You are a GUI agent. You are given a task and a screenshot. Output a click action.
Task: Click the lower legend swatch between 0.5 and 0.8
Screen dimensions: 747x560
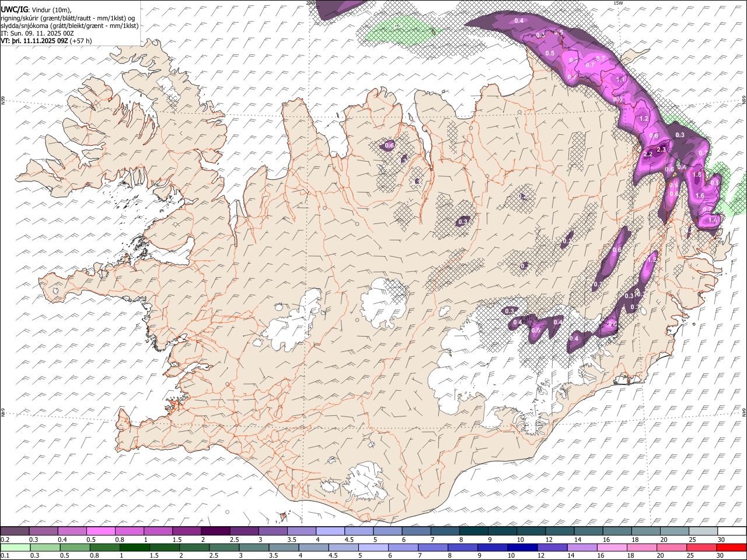coord(75,547)
